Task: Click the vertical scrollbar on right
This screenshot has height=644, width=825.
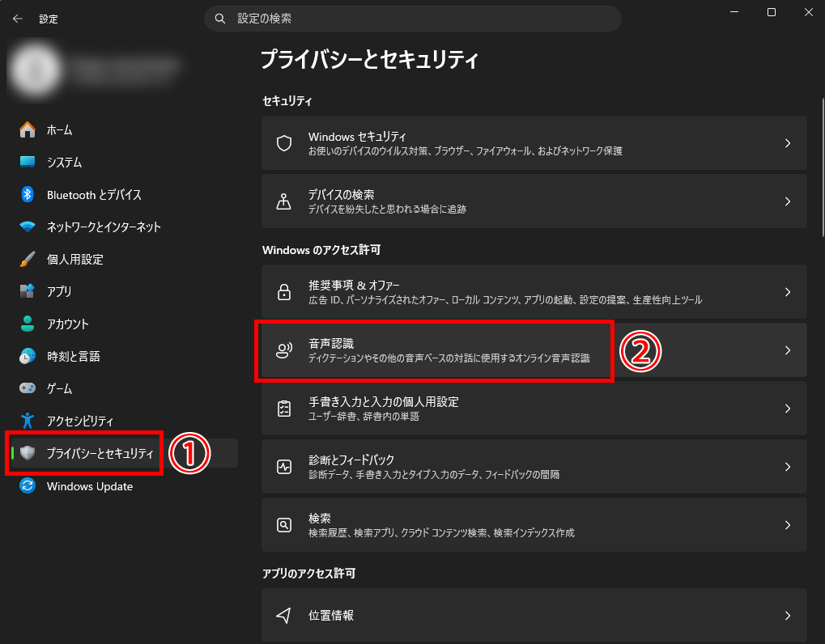Action: click(823, 167)
